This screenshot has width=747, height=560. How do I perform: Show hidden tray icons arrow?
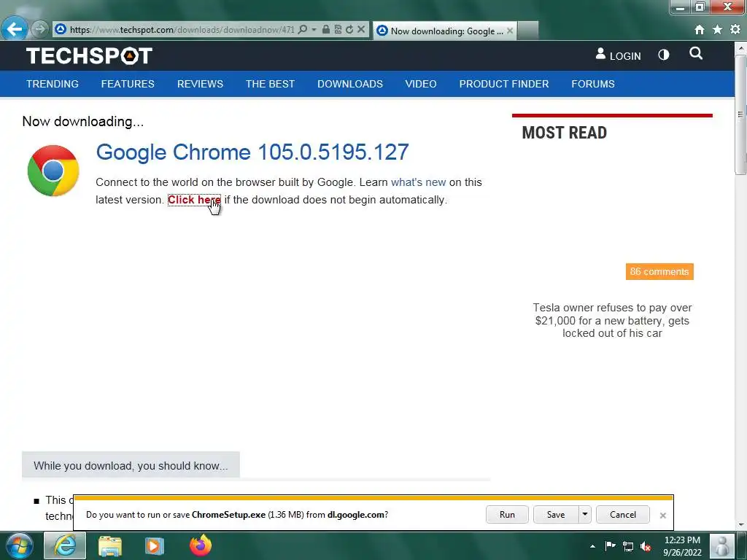pos(592,546)
